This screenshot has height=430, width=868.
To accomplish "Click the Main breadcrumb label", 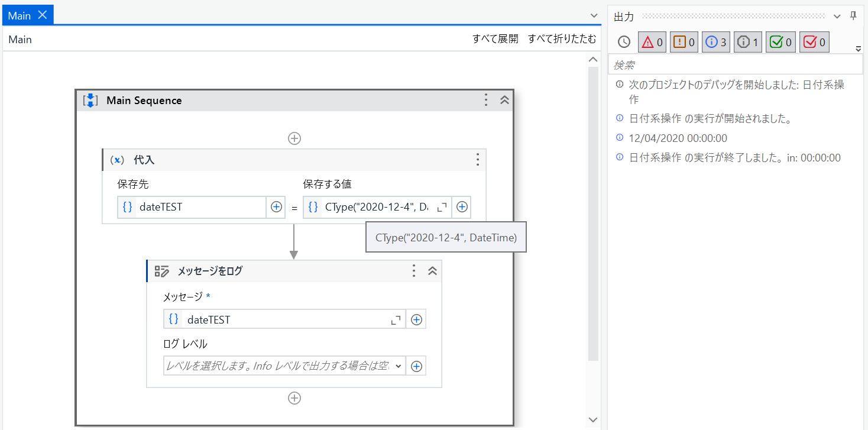I will [20, 40].
